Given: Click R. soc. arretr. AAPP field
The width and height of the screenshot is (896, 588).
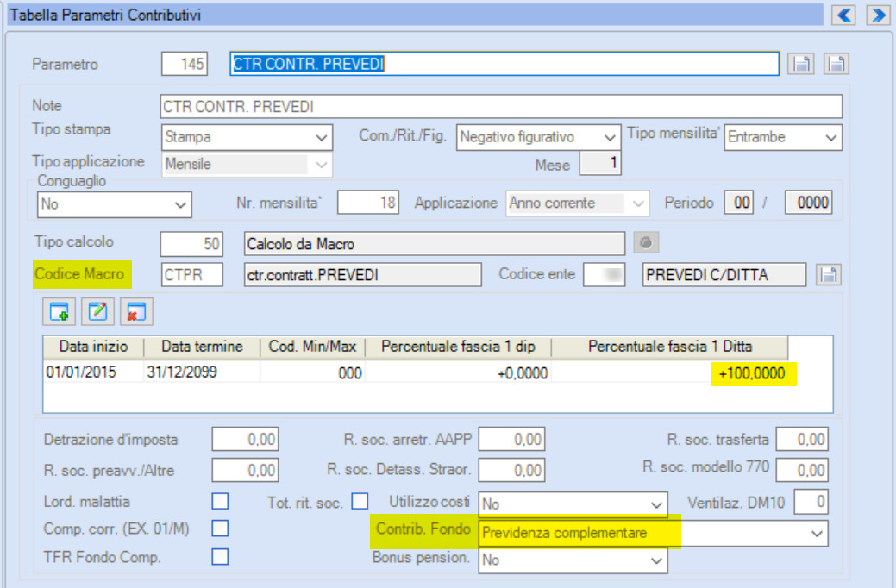Looking at the screenshot, I should click(512, 440).
